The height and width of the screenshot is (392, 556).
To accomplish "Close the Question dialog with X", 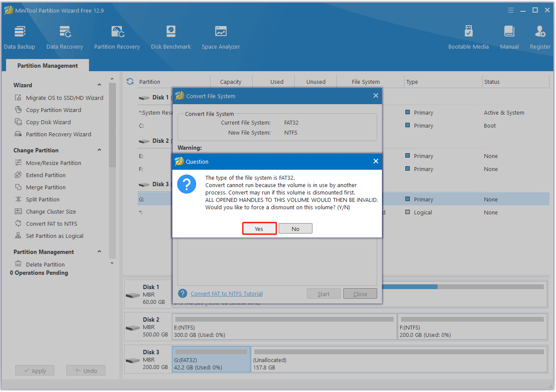I will click(376, 161).
